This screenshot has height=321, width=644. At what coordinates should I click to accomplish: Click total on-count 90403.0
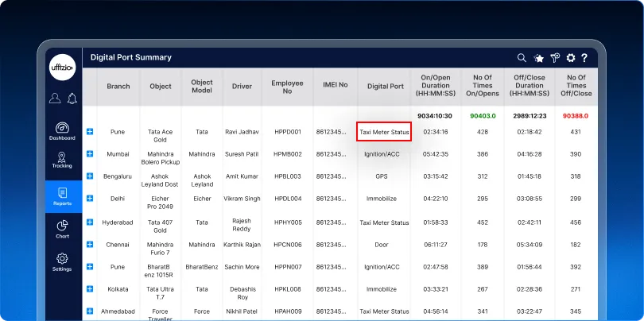tap(482, 116)
